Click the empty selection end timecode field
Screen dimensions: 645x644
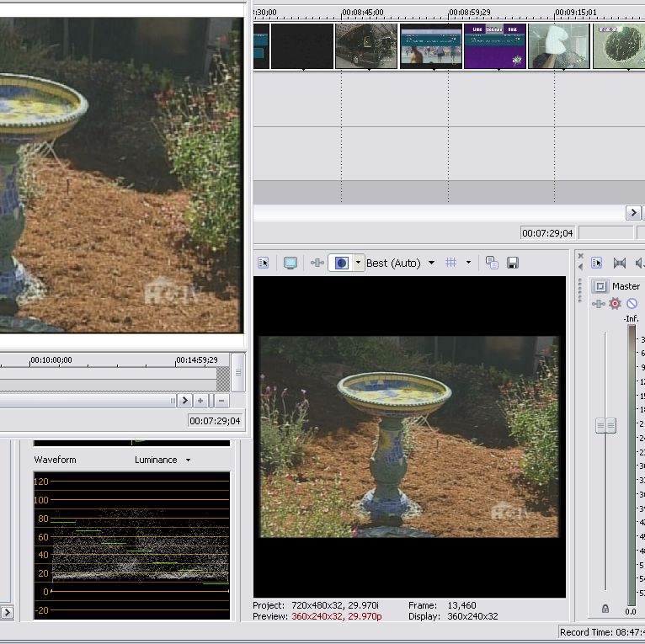click(605, 232)
